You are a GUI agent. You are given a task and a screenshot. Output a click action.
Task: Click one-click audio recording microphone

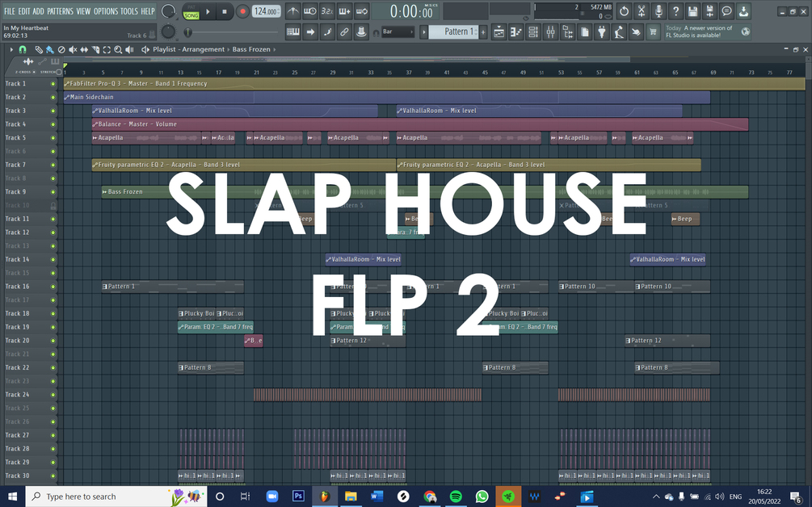coord(658,10)
